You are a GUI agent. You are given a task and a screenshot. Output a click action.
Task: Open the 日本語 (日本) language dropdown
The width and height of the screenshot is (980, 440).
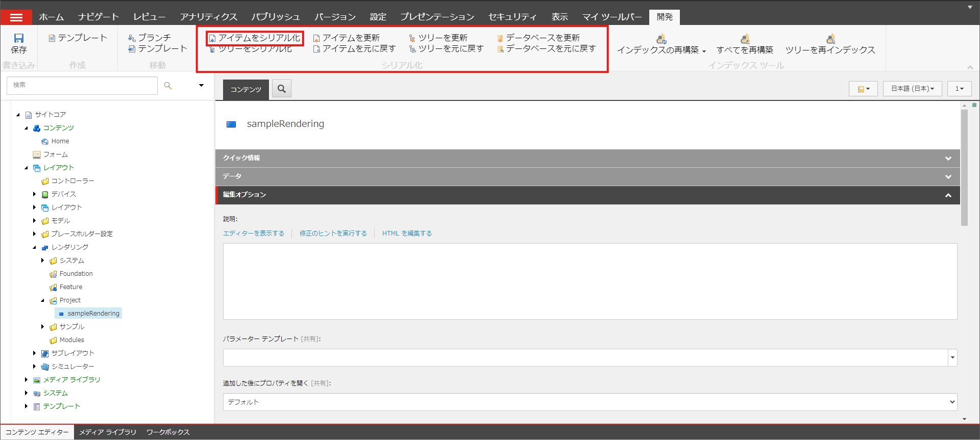click(913, 89)
